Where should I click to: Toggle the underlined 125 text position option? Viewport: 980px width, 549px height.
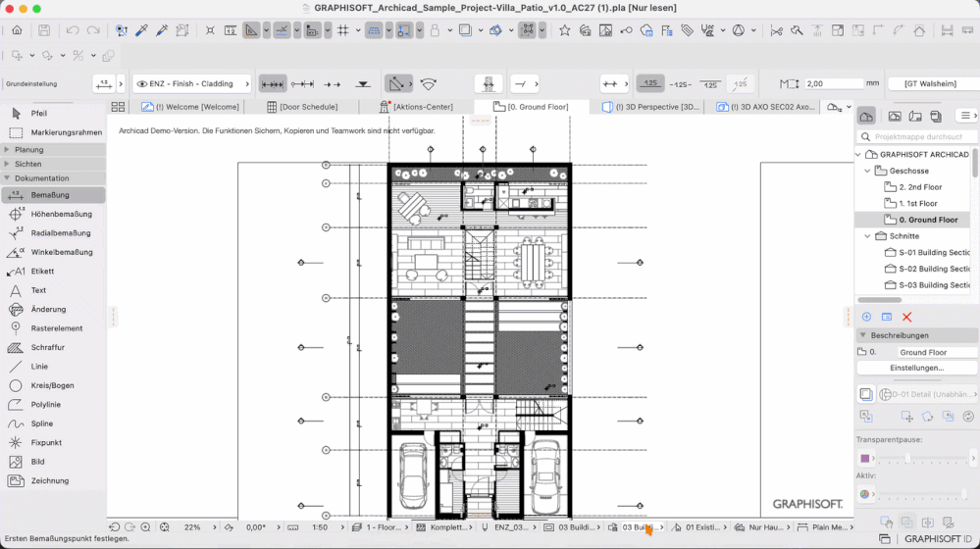coord(650,83)
